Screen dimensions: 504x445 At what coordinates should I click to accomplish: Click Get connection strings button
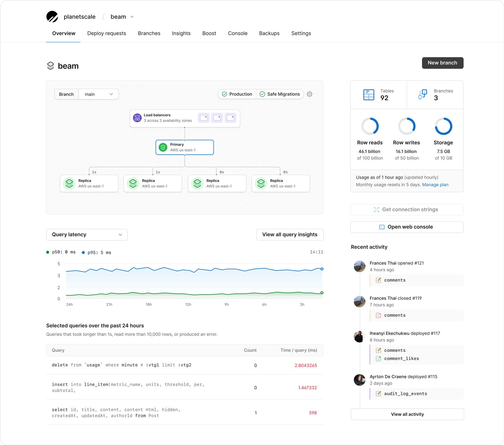[x=407, y=210]
